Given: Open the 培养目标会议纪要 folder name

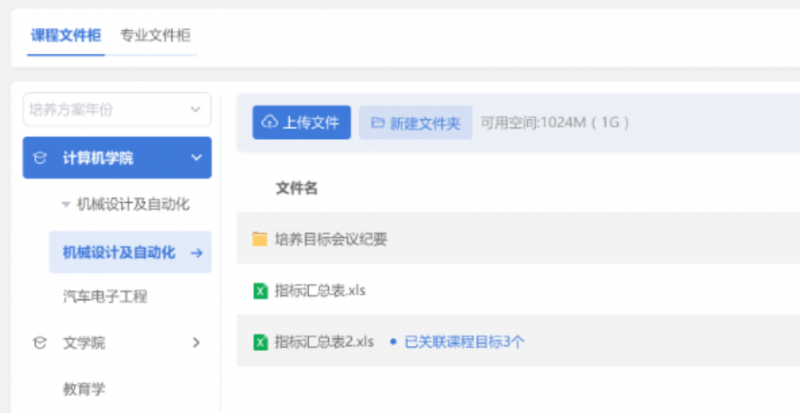Looking at the screenshot, I should 330,238.
